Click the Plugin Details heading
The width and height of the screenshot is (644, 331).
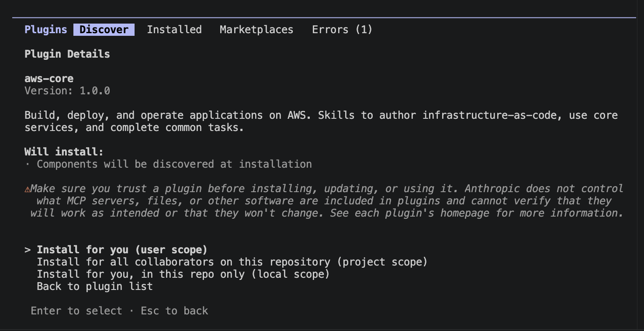pos(67,54)
